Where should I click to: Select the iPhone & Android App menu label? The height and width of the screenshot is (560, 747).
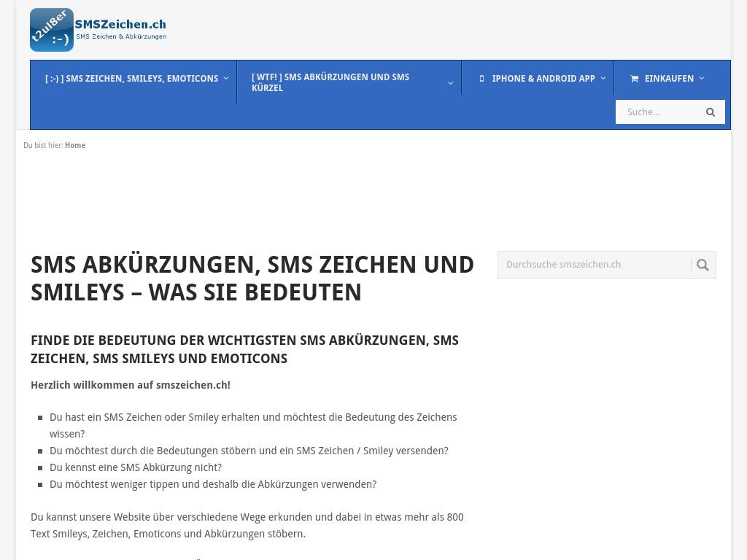click(x=543, y=79)
